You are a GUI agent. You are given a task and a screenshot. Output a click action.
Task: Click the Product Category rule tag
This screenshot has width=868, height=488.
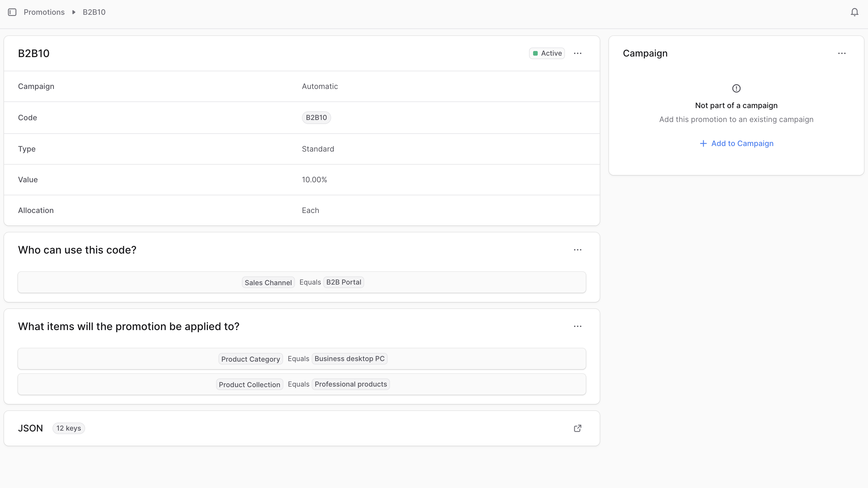tap(250, 359)
